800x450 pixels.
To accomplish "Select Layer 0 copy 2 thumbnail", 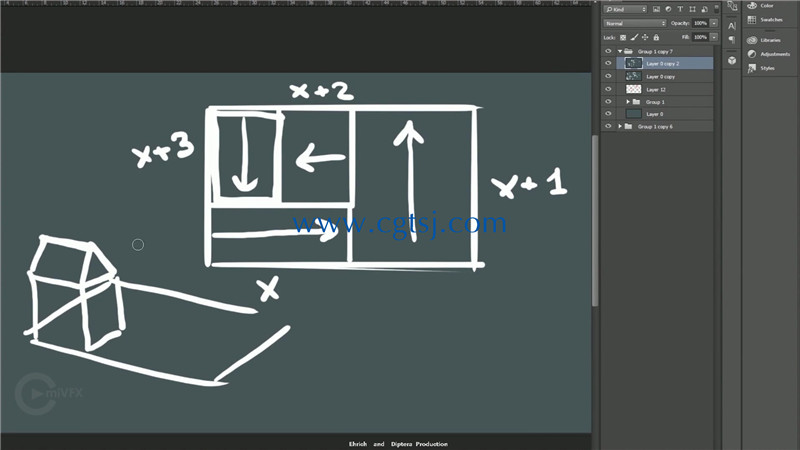I will (x=634, y=63).
